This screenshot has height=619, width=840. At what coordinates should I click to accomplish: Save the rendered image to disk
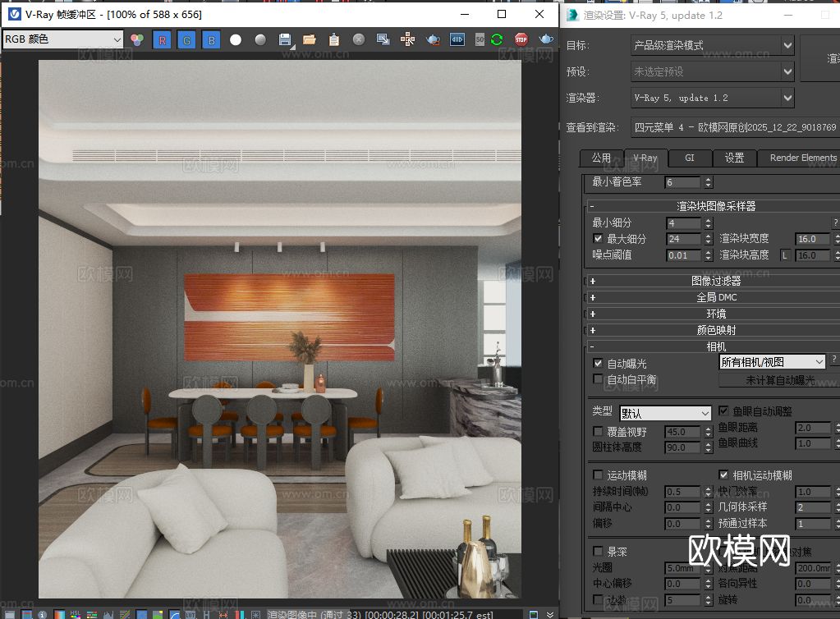[x=283, y=39]
